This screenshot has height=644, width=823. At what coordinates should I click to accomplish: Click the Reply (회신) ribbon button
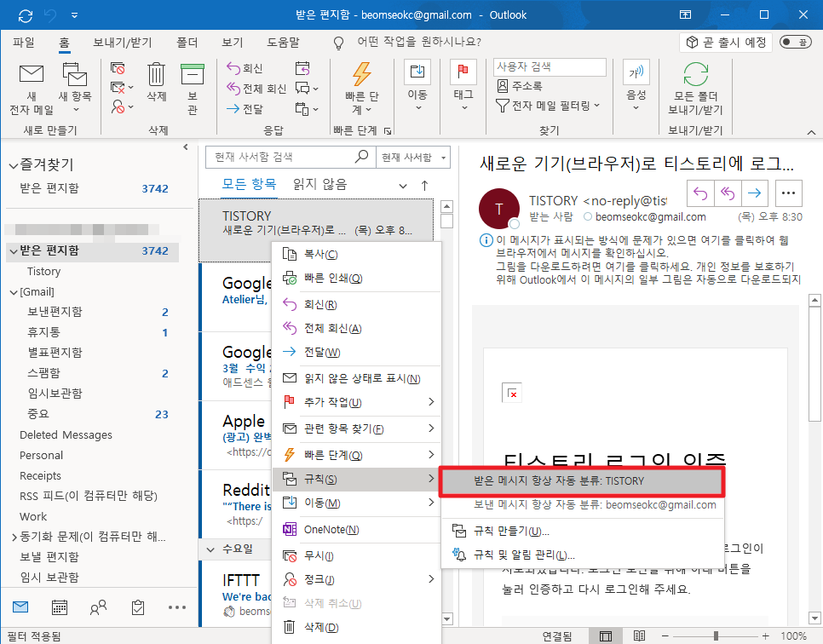(x=245, y=67)
